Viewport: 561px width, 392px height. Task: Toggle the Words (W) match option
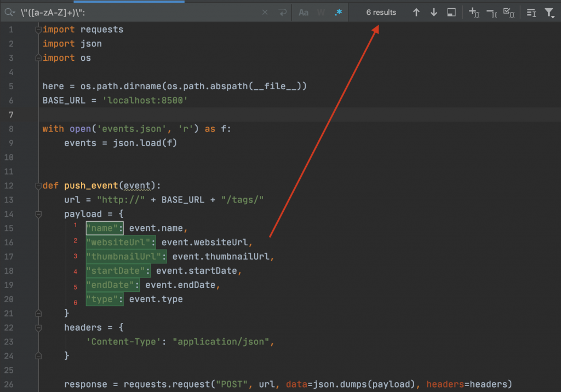click(x=321, y=13)
